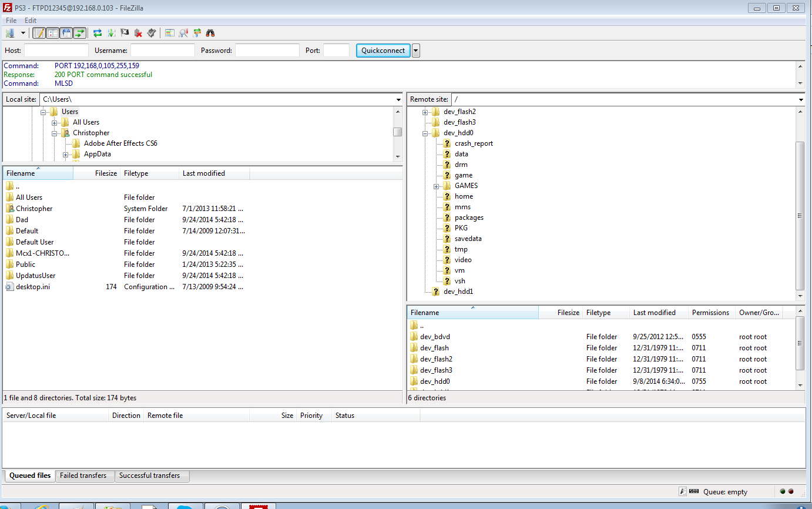812x509 pixels.
Task: Open the Site Manager
Action: tap(10, 33)
